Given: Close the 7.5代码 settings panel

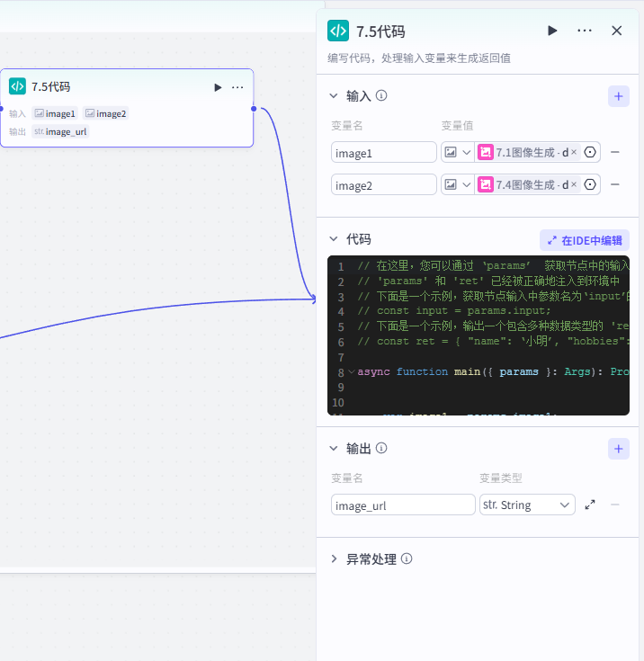Looking at the screenshot, I should coord(617,31).
